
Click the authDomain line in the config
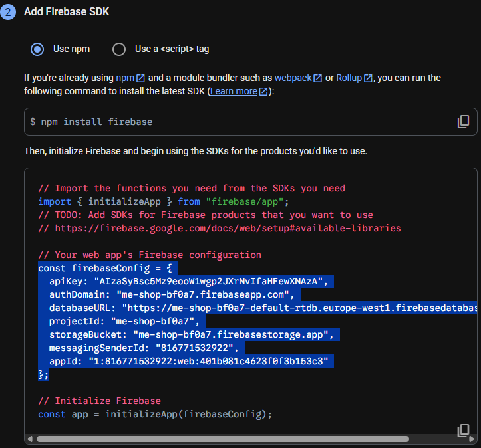pos(172,294)
